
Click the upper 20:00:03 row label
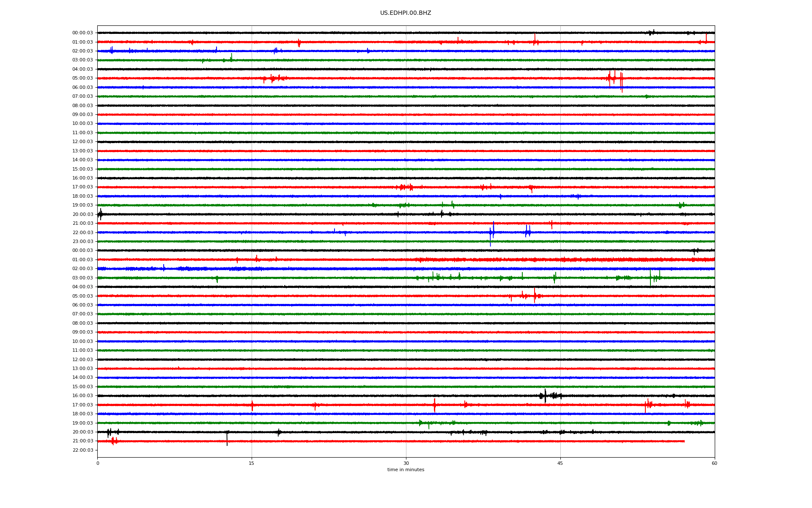click(82, 215)
